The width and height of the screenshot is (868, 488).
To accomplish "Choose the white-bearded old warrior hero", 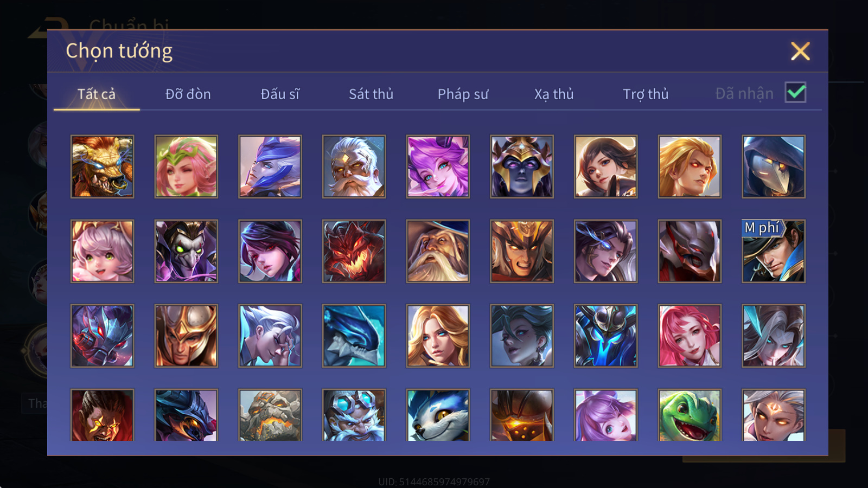I will click(354, 166).
